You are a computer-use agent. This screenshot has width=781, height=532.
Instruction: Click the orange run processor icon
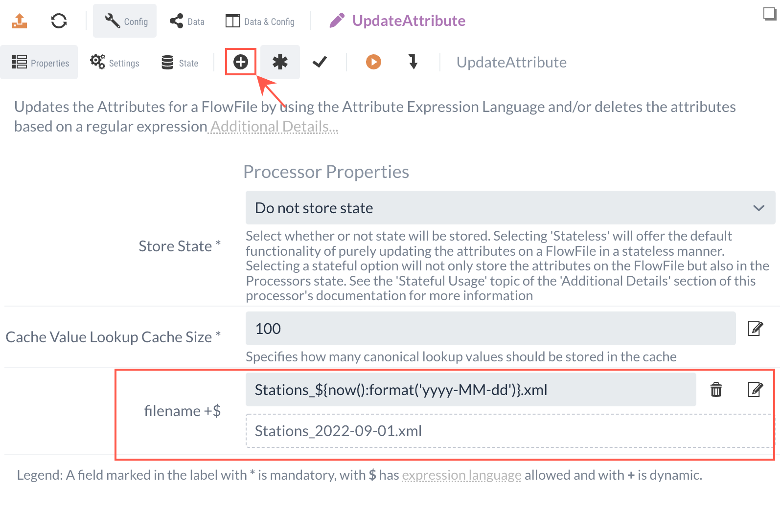click(x=373, y=62)
